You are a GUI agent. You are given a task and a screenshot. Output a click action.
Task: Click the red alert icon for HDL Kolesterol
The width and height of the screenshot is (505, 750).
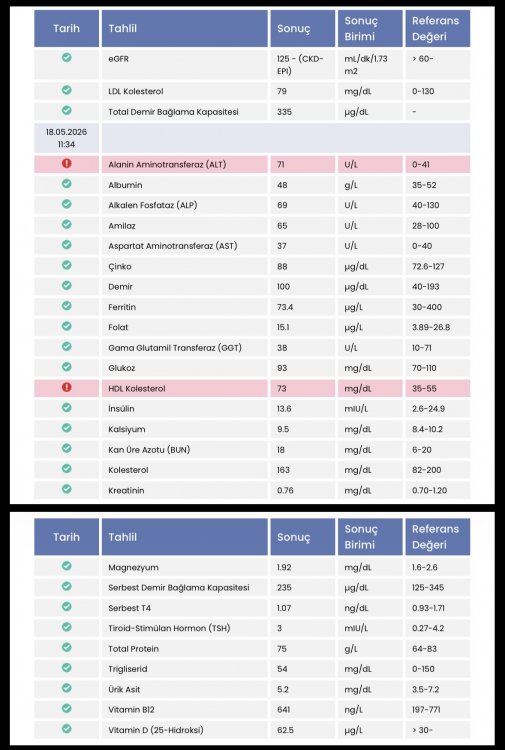[x=66, y=387]
